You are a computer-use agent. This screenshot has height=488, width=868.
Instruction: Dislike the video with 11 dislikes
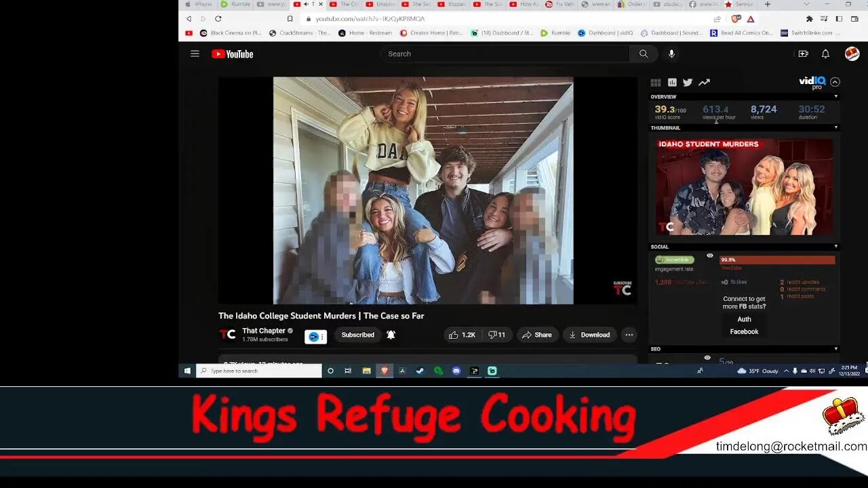(496, 335)
